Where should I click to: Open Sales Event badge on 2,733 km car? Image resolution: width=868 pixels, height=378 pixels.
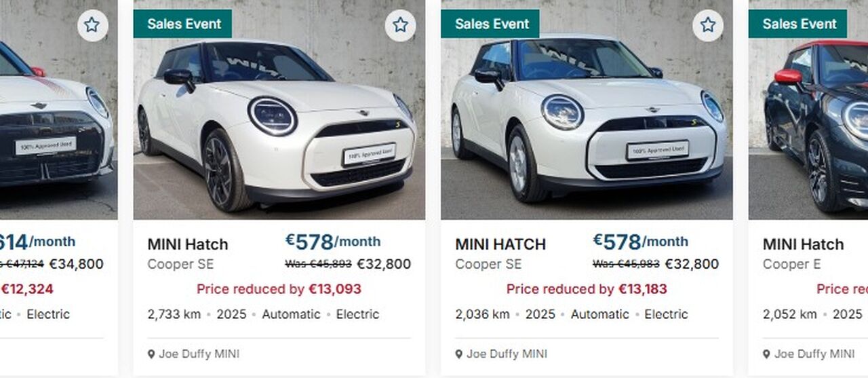click(x=183, y=24)
